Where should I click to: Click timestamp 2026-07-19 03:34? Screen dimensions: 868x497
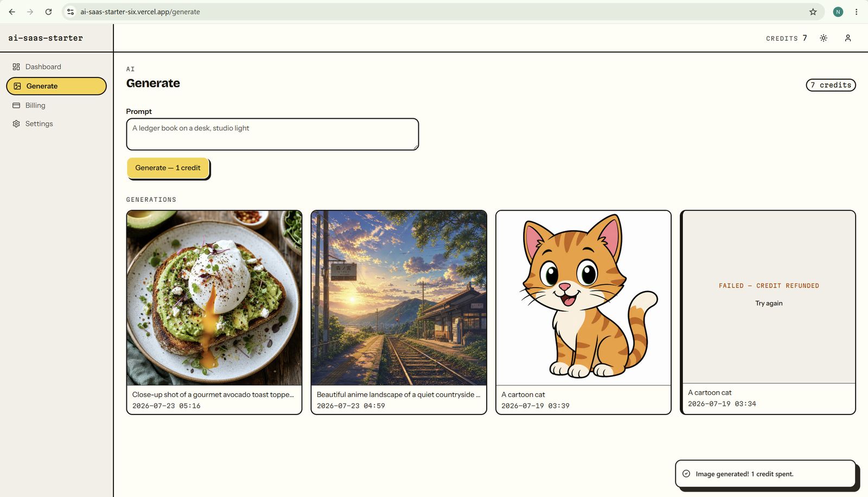click(x=722, y=404)
